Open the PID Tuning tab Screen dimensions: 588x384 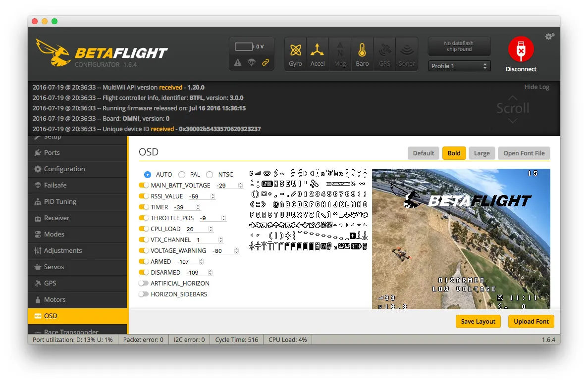[x=60, y=201]
